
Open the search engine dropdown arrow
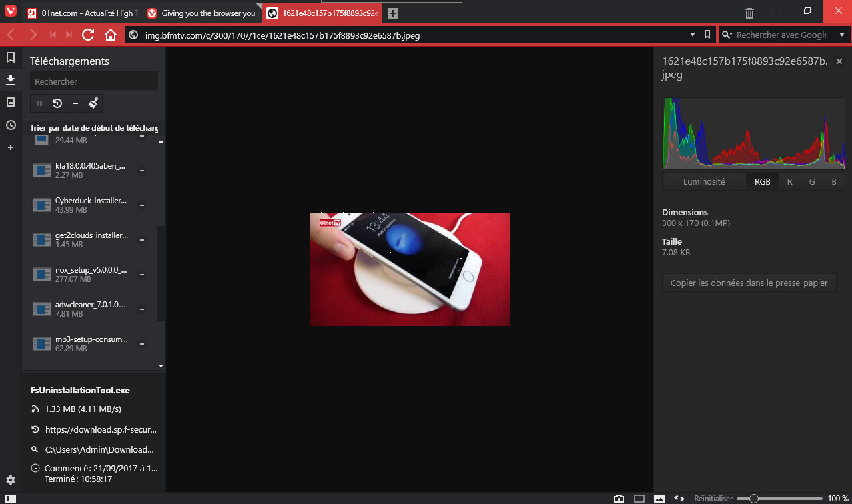click(841, 35)
